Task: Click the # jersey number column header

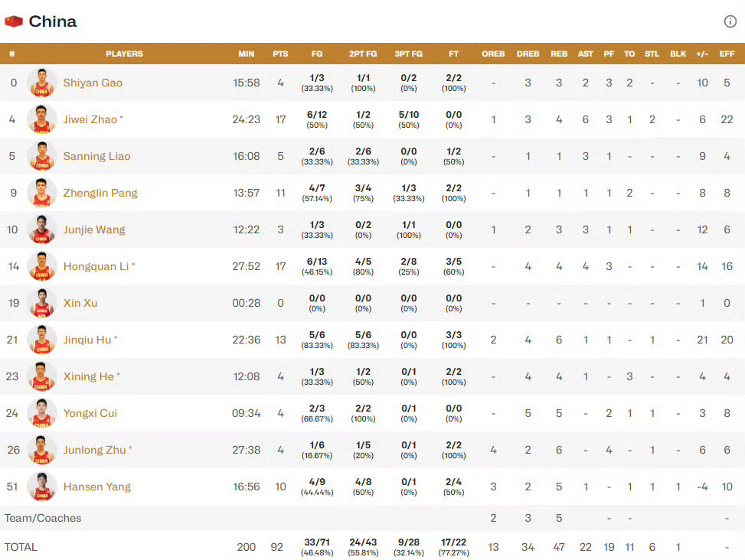Action: (x=12, y=54)
